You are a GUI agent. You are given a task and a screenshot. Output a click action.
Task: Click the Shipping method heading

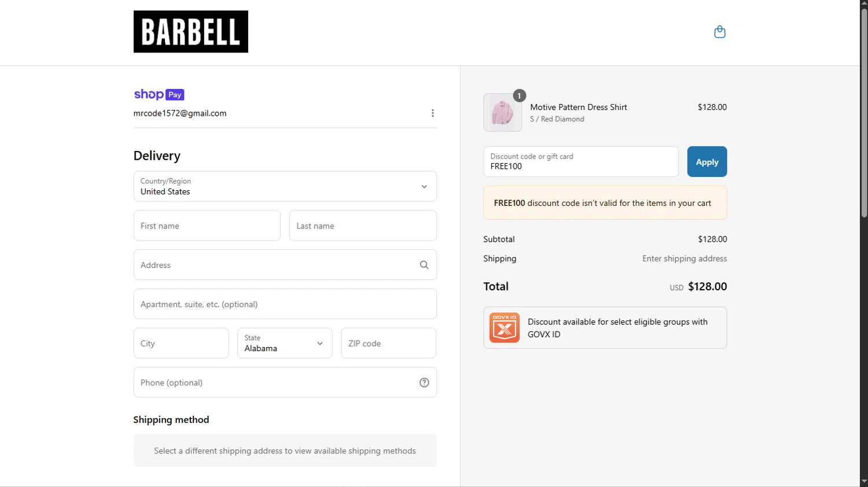(x=171, y=420)
